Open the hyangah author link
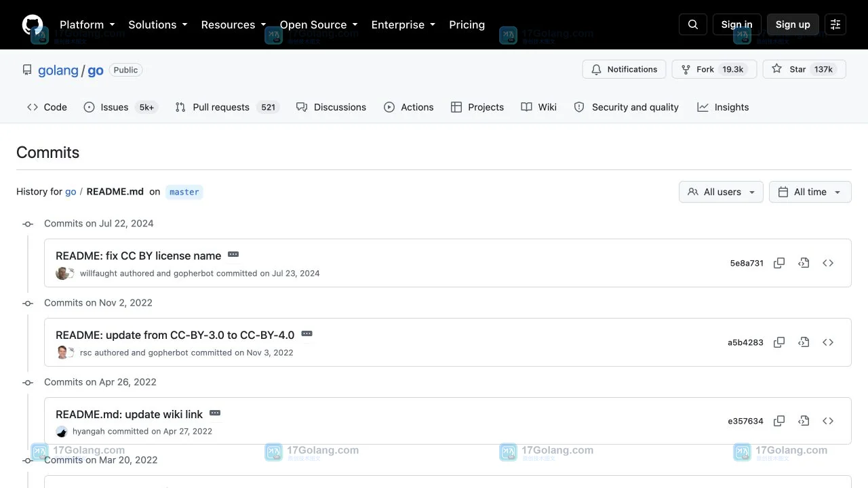The height and width of the screenshot is (488, 868). click(x=89, y=431)
